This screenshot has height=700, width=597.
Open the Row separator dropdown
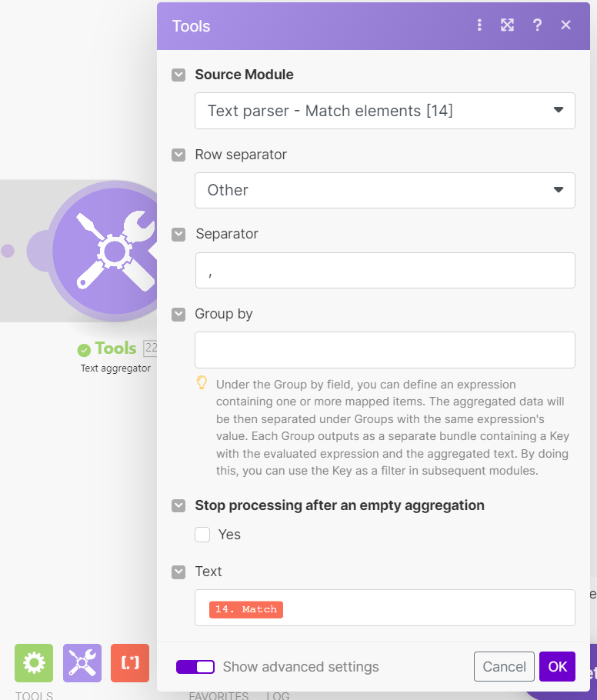click(x=385, y=190)
